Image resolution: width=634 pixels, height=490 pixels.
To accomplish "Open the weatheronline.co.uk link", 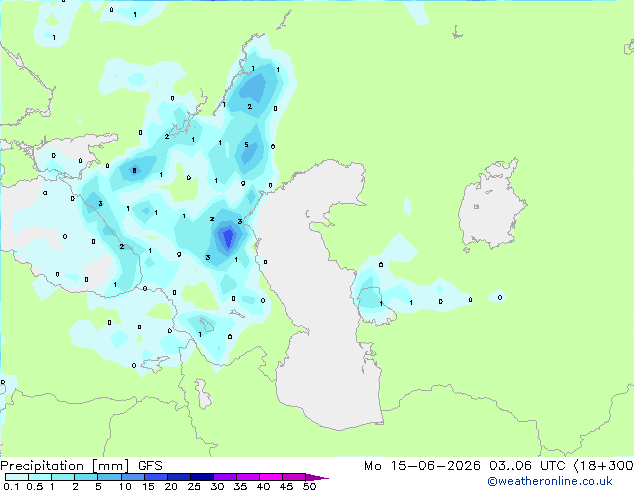I will 549,481.
